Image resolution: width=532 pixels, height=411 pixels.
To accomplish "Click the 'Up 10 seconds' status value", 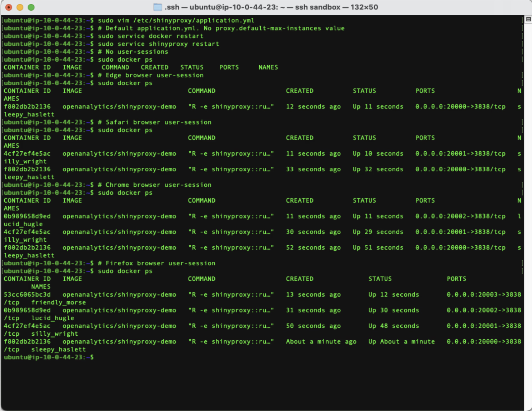I will pos(378,154).
